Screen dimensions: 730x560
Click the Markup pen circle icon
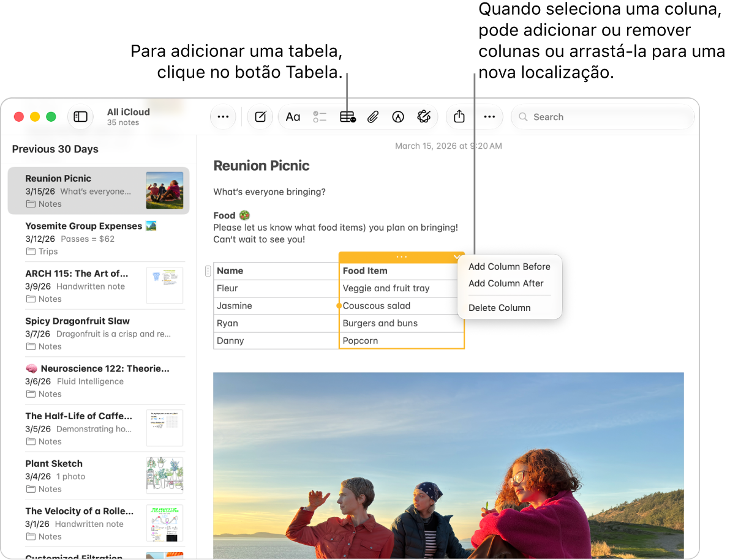398,117
